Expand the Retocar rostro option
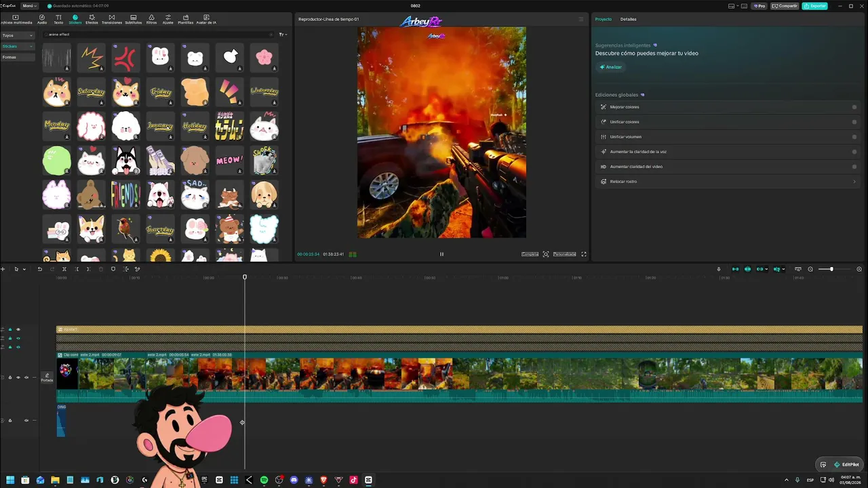Image resolution: width=868 pixels, height=488 pixels. coord(854,182)
